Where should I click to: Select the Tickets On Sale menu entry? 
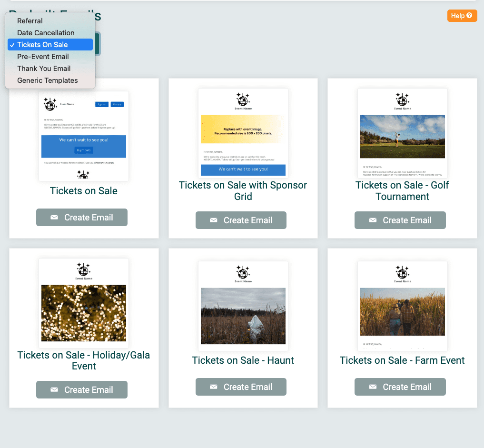pyautogui.click(x=41, y=44)
